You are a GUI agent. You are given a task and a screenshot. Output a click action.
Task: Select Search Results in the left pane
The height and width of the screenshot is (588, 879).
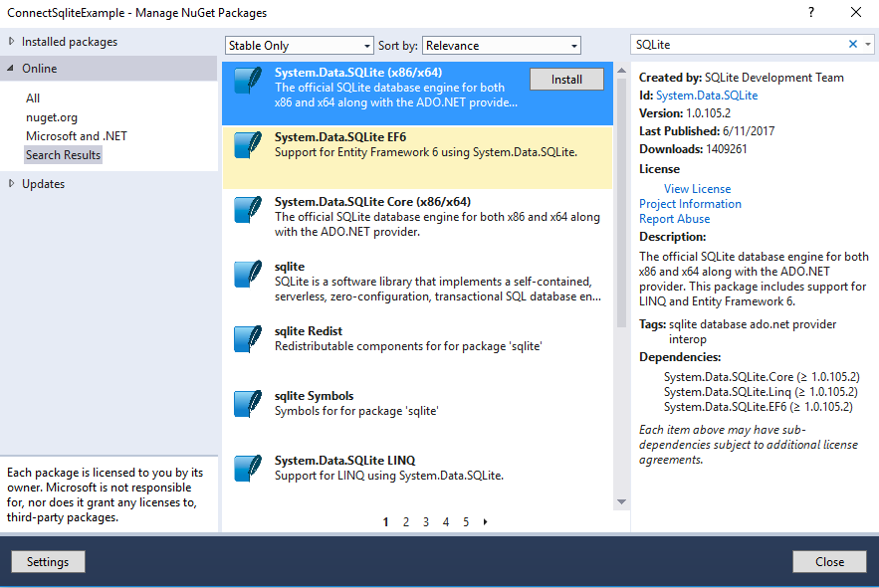pyautogui.click(x=64, y=155)
